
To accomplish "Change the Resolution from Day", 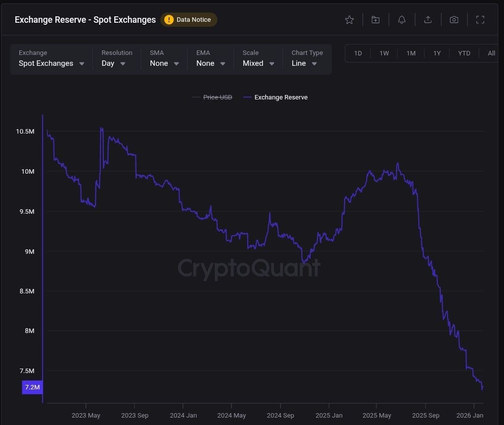I will (114, 63).
